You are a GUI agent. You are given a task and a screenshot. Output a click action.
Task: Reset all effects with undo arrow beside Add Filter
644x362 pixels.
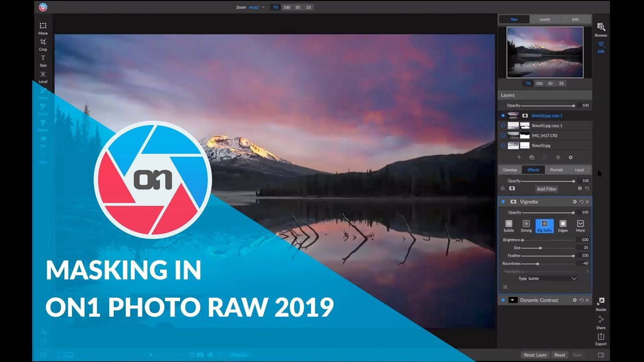(x=586, y=189)
